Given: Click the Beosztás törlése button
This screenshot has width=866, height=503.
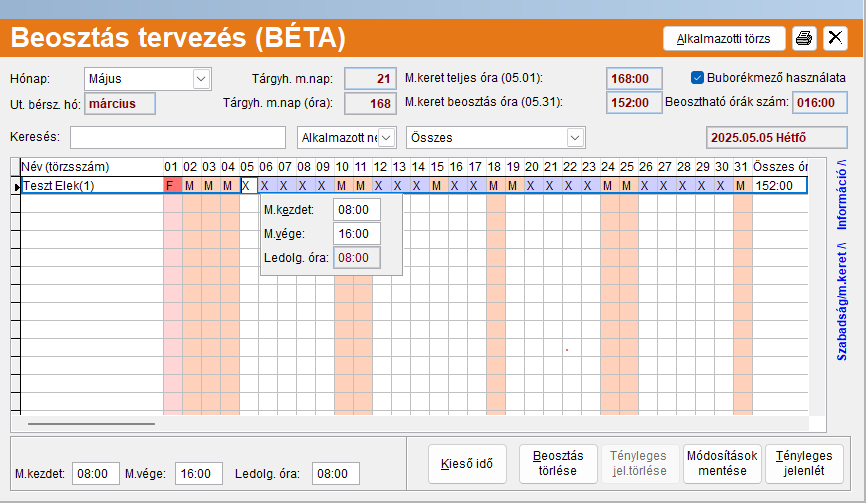Looking at the screenshot, I should coord(558,464).
